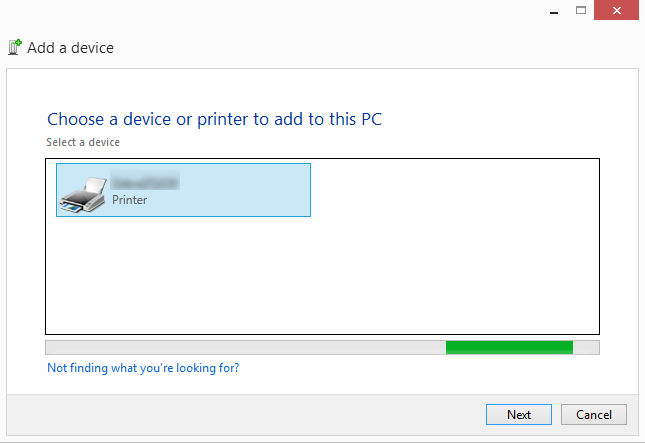Screen dimensions: 645x443
Task: Click empty footer area left of Next
Action: point(250,414)
